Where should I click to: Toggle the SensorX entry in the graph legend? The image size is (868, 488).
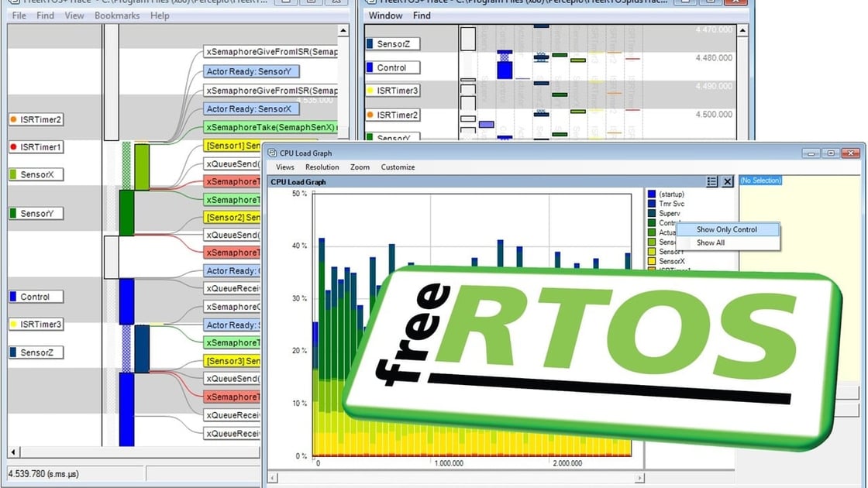coord(668,261)
